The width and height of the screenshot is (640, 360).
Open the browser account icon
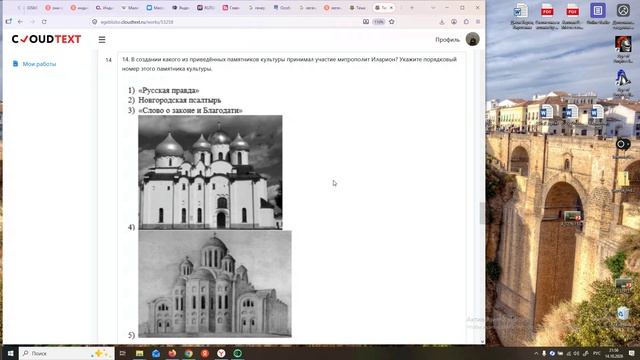coord(454,22)
